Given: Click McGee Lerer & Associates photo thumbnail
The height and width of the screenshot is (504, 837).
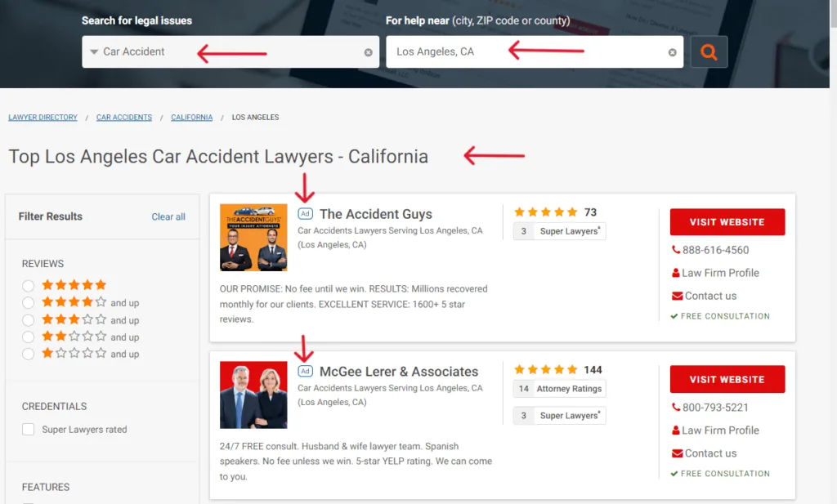Looking at the screenshot, I should pos(253,395).
